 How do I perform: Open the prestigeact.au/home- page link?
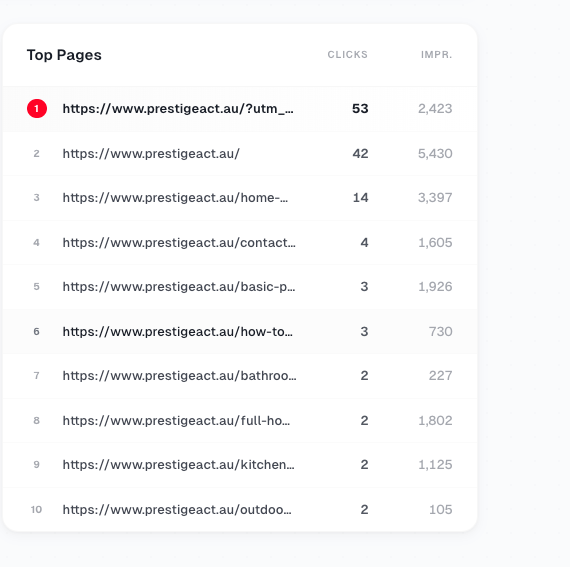(x=175, y=197)
